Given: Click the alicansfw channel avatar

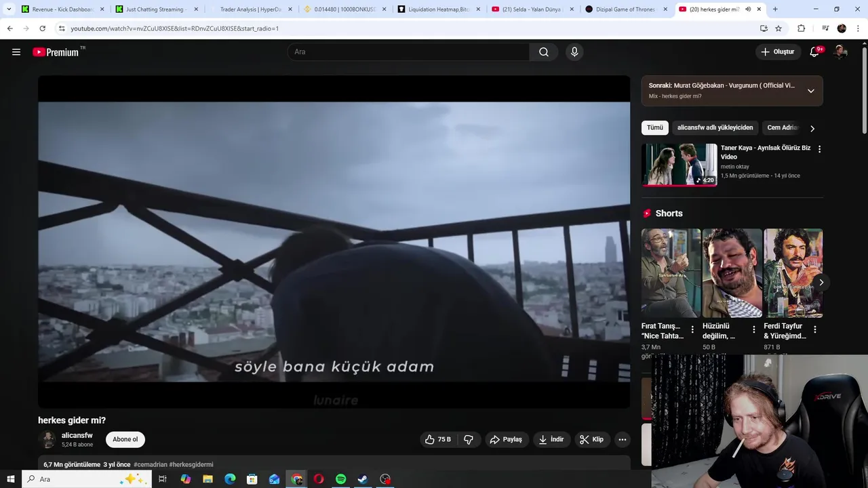Looking at the screenshot, I should tap(47, 439).
